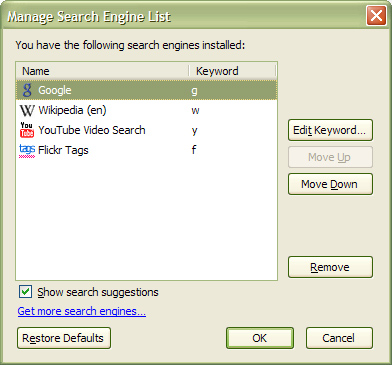The image size is (392, 365).
Task: Click the Name column header
Action: 102,71
